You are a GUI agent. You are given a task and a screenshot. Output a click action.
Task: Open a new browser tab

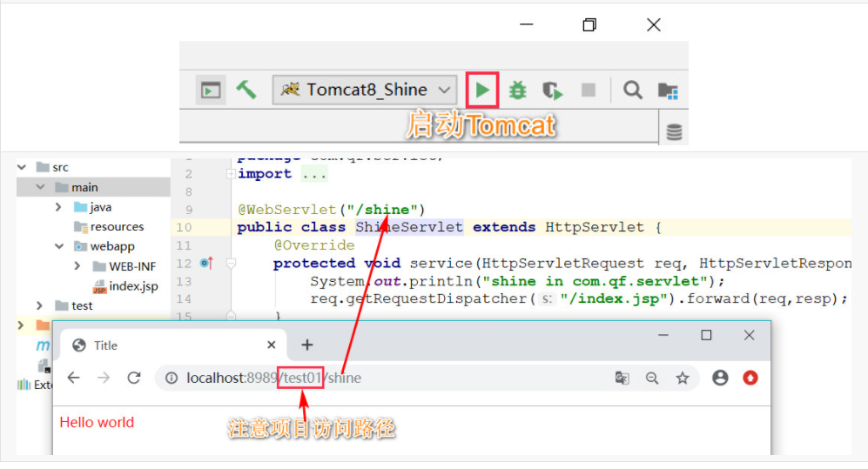307,345
